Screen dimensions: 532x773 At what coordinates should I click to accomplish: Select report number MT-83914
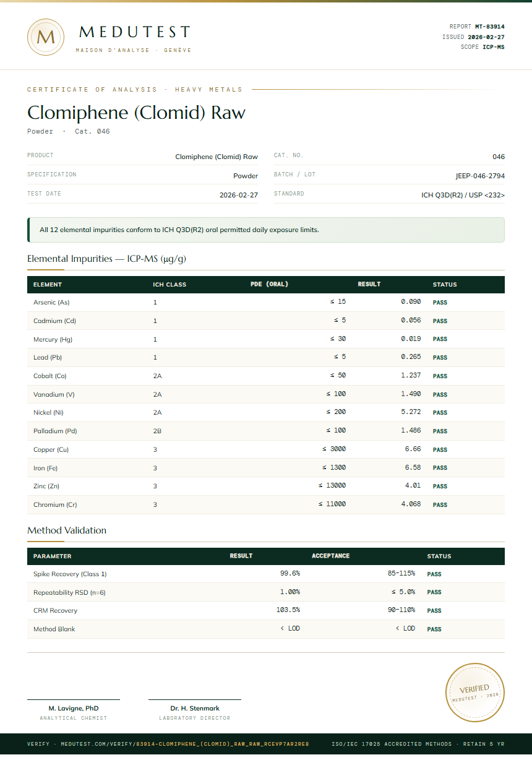coord(490,27)
